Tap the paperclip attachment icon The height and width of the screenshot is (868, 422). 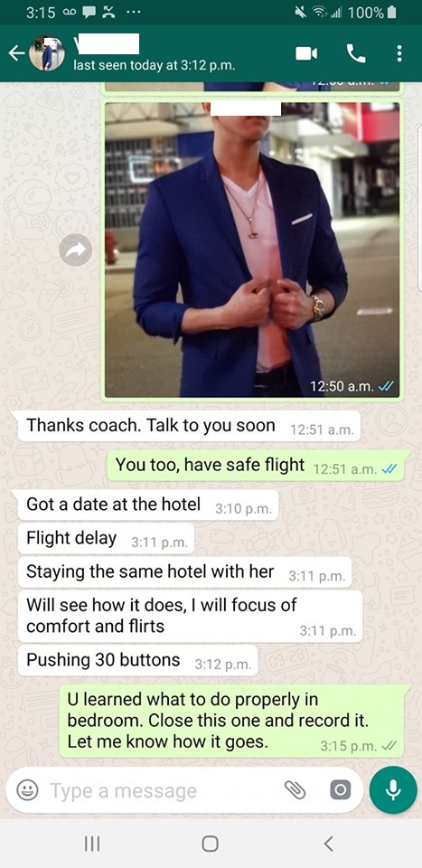(x=295, y=790)
